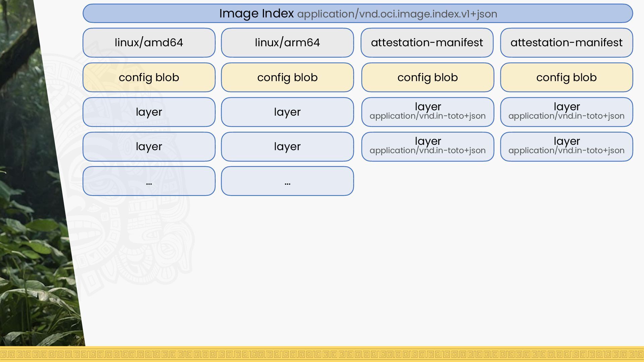Click the rightmost attestation-manifest box
644x362 pixels.
567,43
